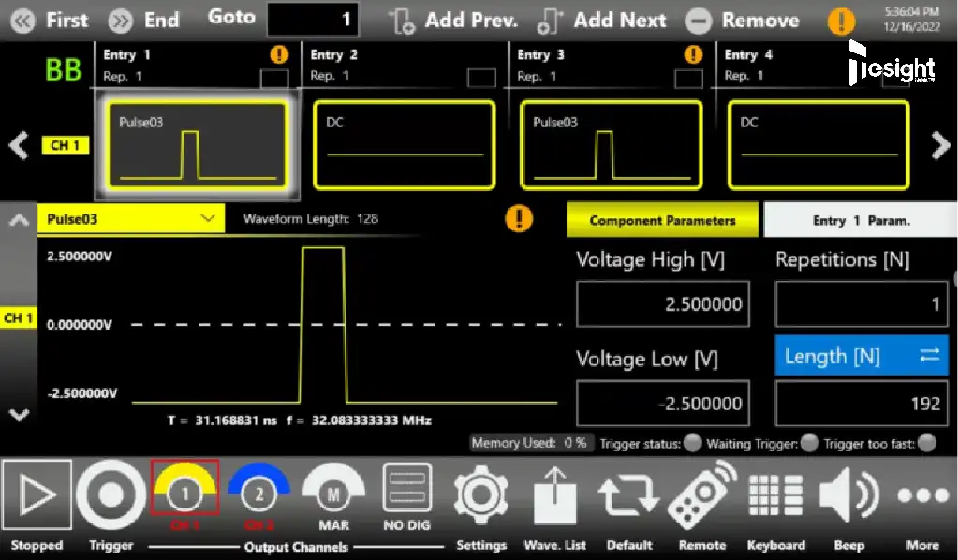Open the More options menu
Screen dimensions: 958x560
tap(921, 496)
